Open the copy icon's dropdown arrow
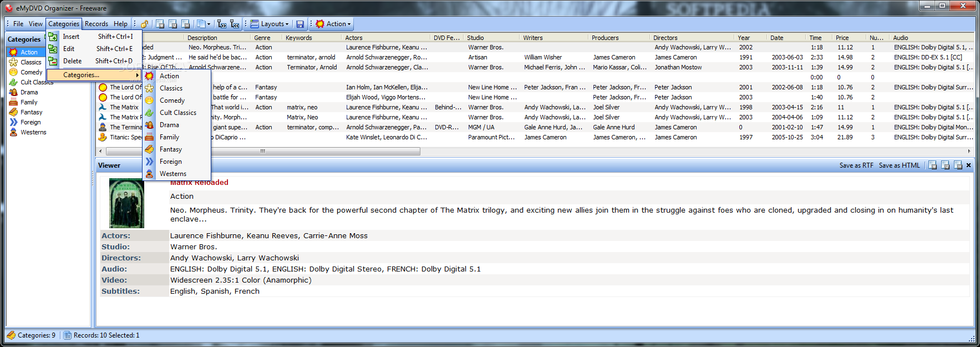The width and height of the screenshot is (980, 347). pyautogui.click(x=209, y=24)
